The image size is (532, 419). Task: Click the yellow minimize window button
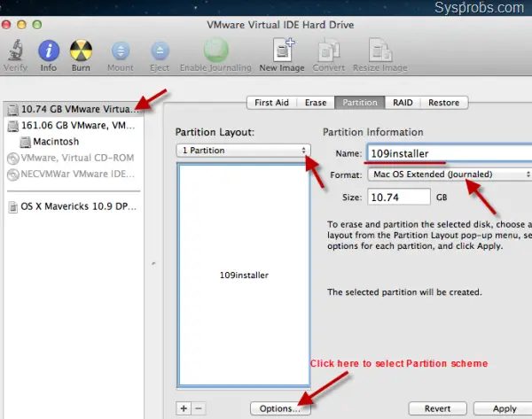tap(21, 25)
